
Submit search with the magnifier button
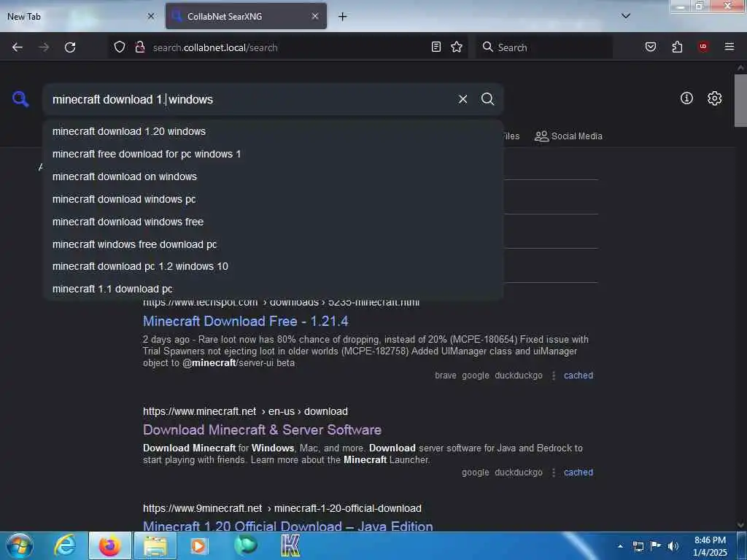(487, 99)
